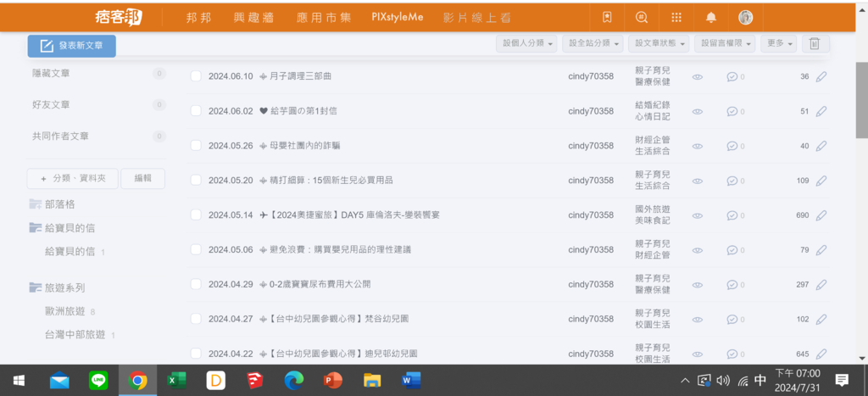Open 邦邦 in the top navigation
Viewport: 868px width, 396px height.
[198, 18]
